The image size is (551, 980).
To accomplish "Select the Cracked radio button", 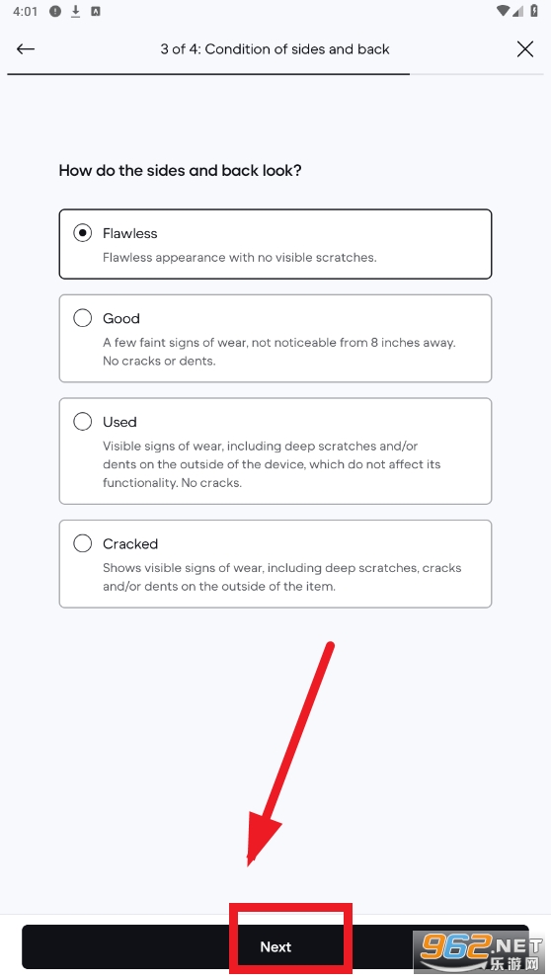I will tap(83, 543).
